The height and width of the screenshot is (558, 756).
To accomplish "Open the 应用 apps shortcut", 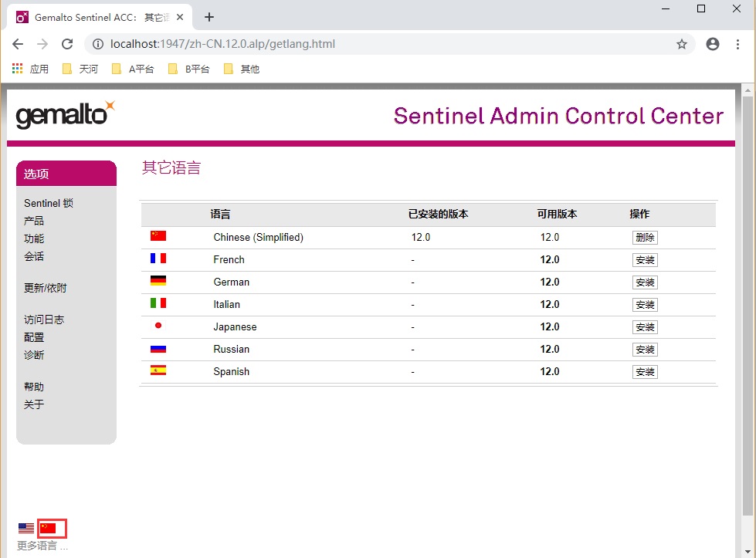I will 31,69.
